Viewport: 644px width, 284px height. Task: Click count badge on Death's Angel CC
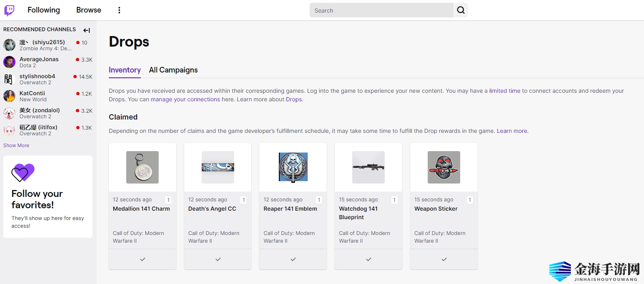pyautogui.click(x=243, y=200)
